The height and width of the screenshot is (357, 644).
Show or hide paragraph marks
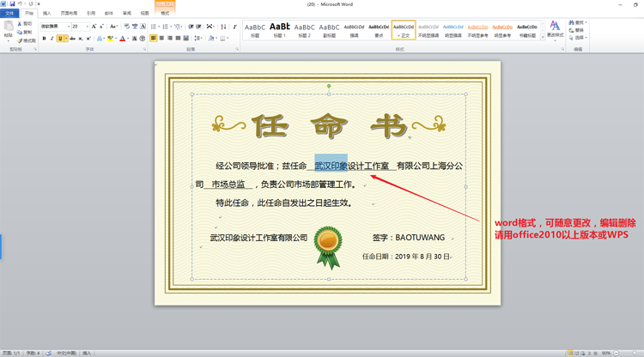234,27
